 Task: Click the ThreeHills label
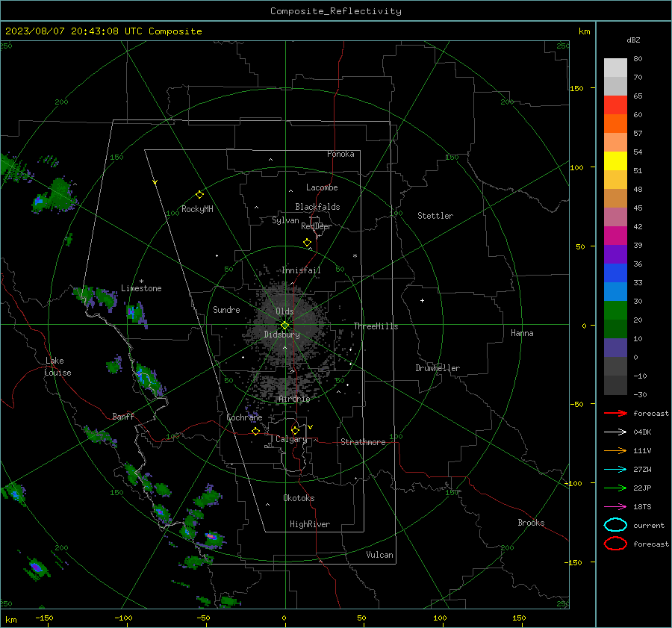[376, 326]
